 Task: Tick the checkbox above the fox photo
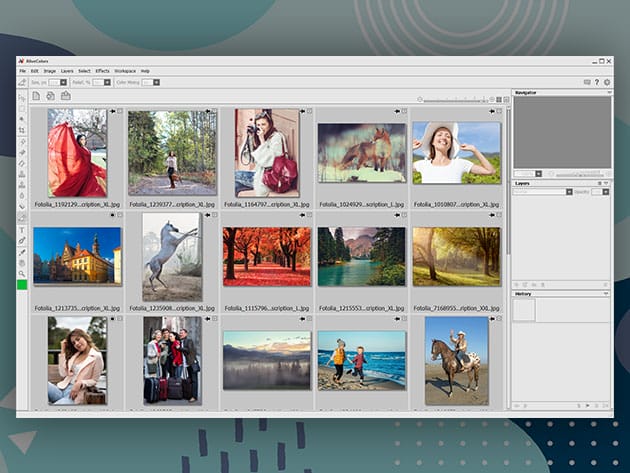(x=405, y=111)
